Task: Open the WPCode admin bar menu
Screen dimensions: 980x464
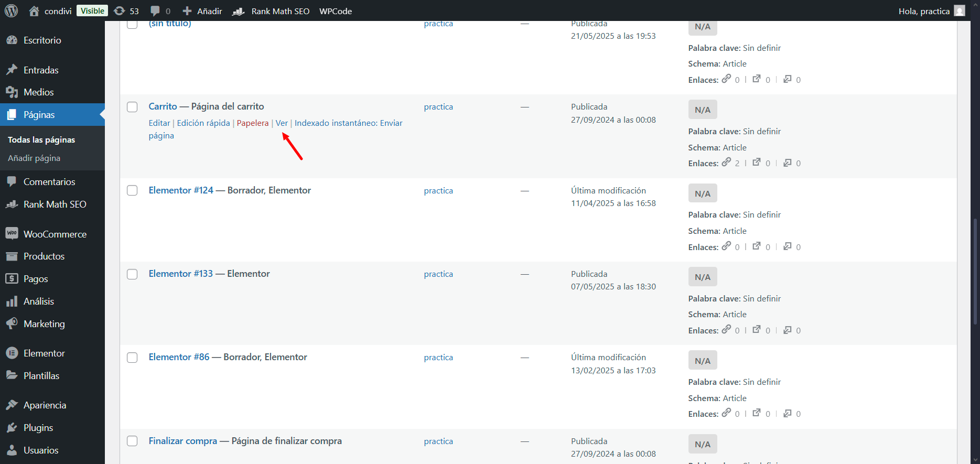Action: point(336,11)
